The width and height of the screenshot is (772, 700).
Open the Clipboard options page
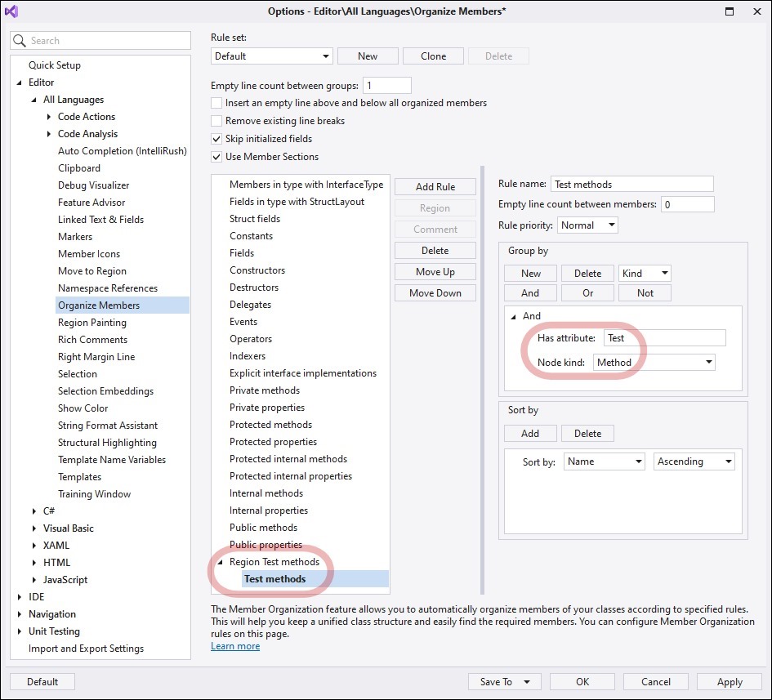78,168
